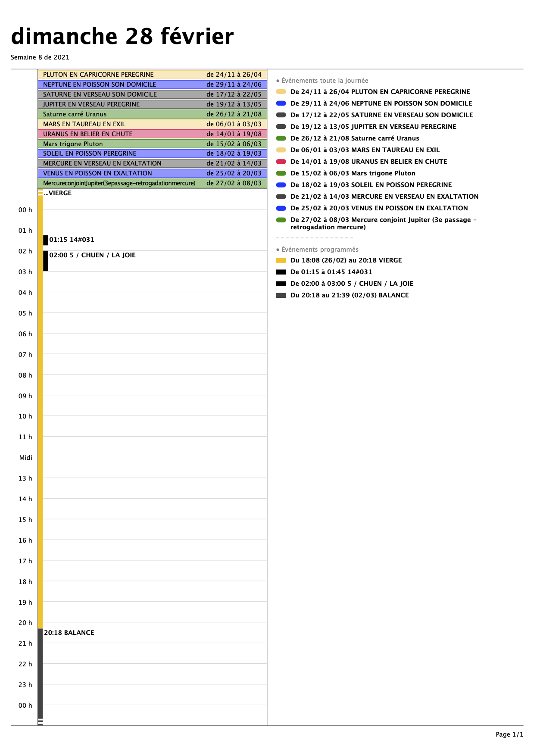The height and width of the screenshot is (756, 534).
Task: Click the gray square beside BALANCE legend entry
Action: point(281,295)
